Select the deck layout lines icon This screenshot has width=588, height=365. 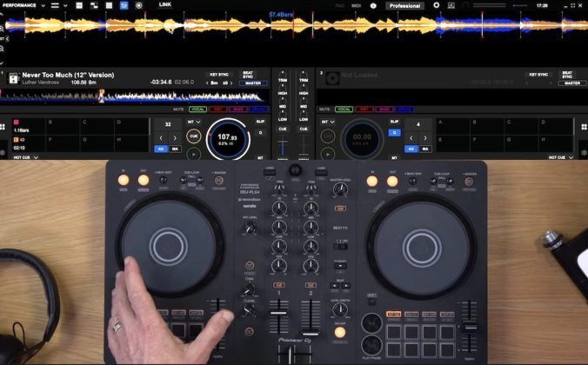(55, 5)
